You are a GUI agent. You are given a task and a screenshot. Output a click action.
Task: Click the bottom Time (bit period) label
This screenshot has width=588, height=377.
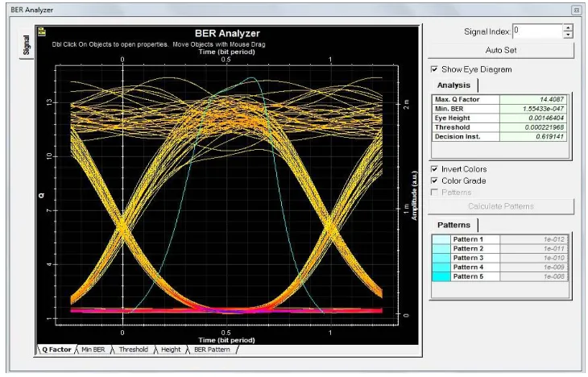(226, 340)
